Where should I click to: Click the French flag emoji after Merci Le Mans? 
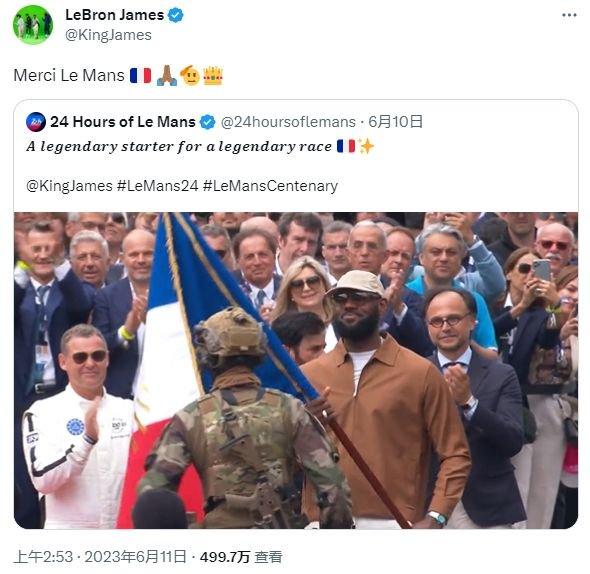(140, 75)
